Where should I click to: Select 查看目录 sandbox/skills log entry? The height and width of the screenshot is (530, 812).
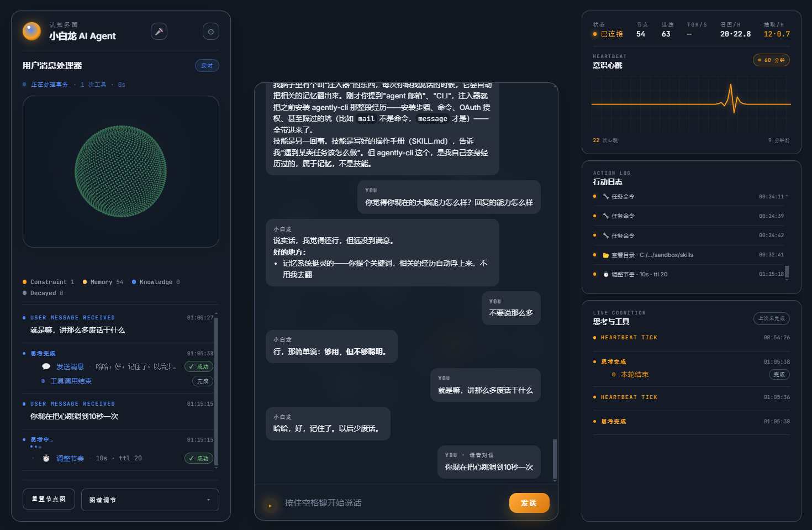tap(689, 255)
